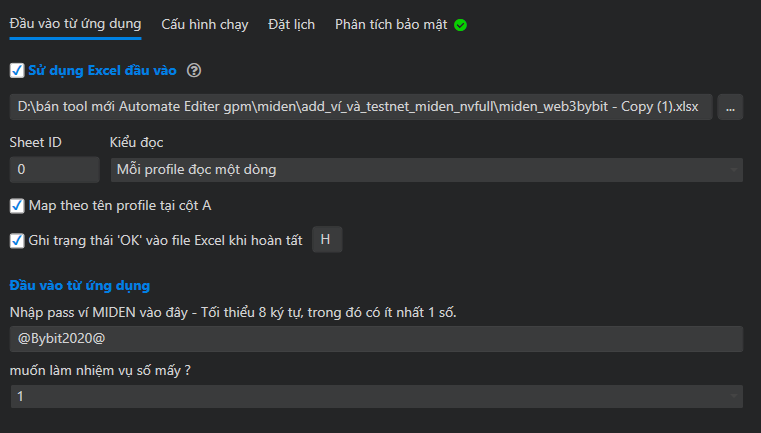Open the 'Đặt lịch' tab
The image size is (761, 433).
(293, 24)
